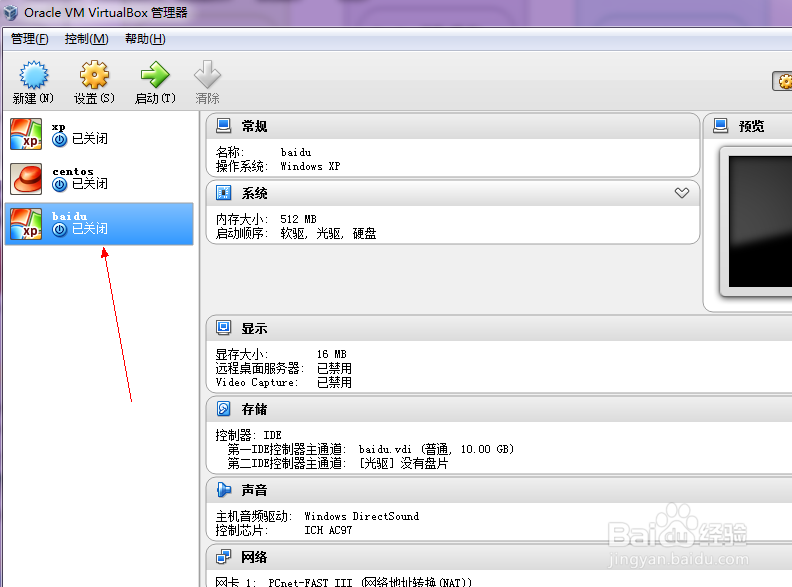Click the "16 MB" video memory value

[331, 354]
